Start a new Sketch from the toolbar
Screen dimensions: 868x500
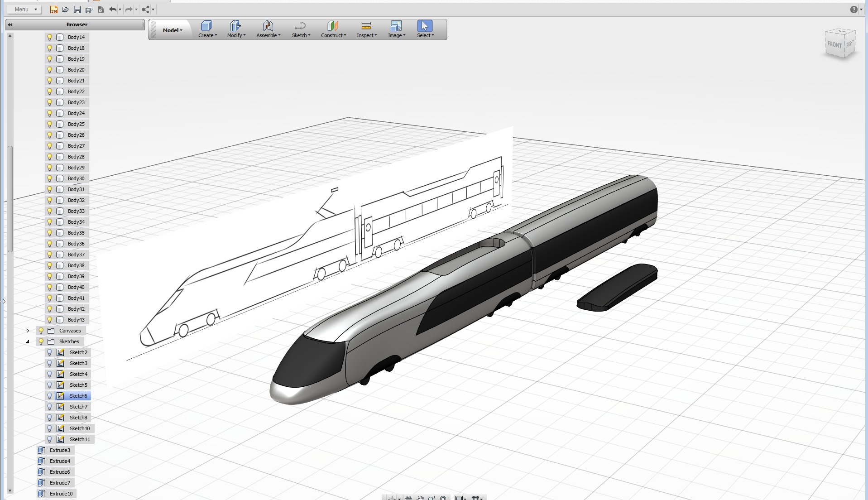(x=300, y=29)
